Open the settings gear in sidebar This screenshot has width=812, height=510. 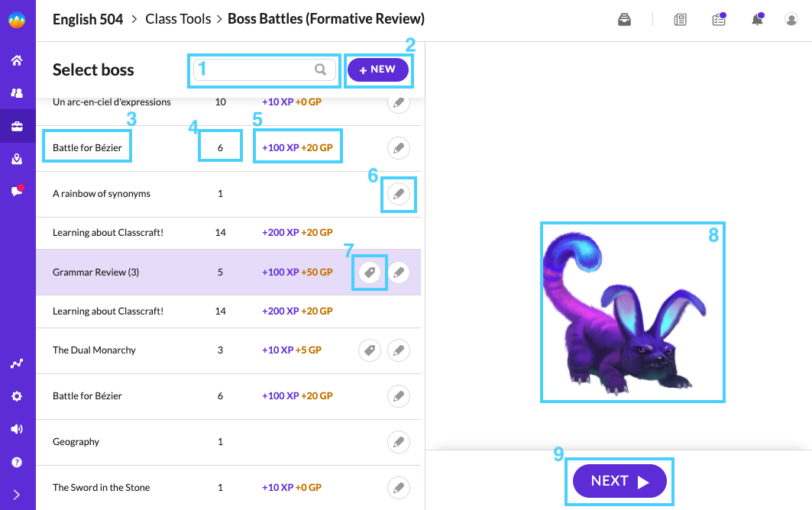(17, 396)
